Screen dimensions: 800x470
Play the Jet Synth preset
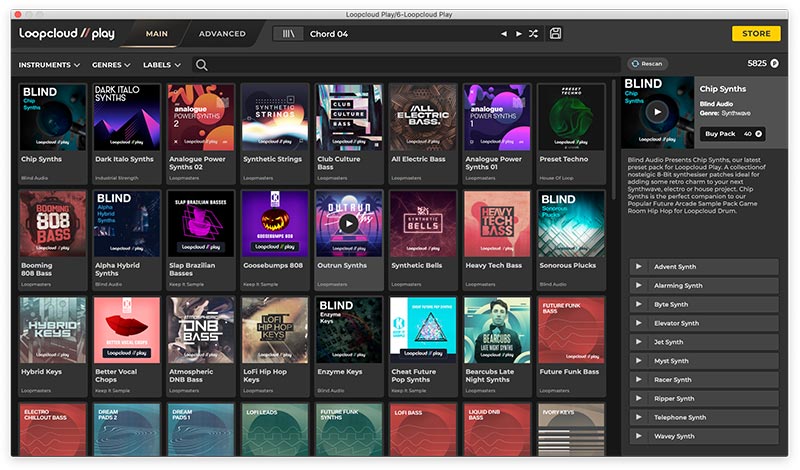point(638,342)
